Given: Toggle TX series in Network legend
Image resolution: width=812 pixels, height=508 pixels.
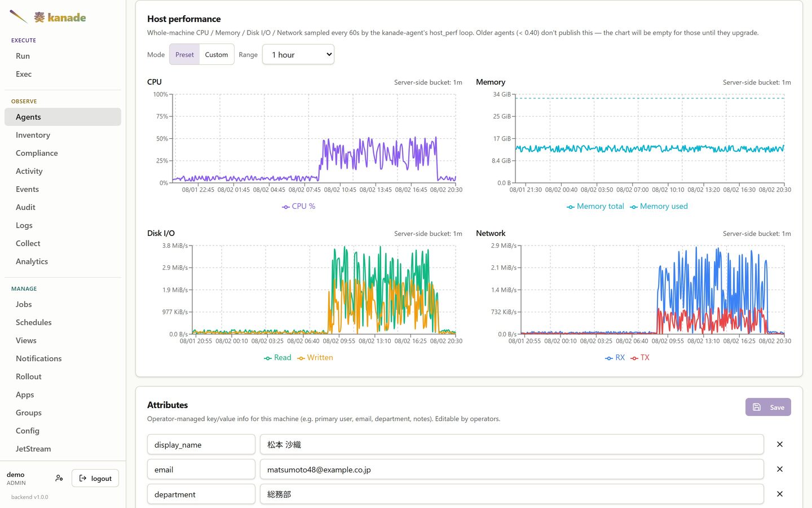Looking at the screenshot, I should pos(640,357).
